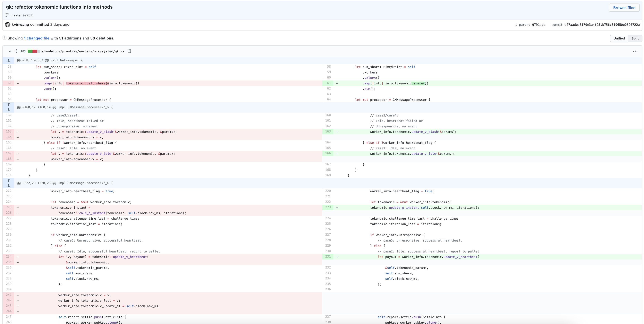Switch to Split diff view
This screenshot has width=644, height=324.
(635, 38)
